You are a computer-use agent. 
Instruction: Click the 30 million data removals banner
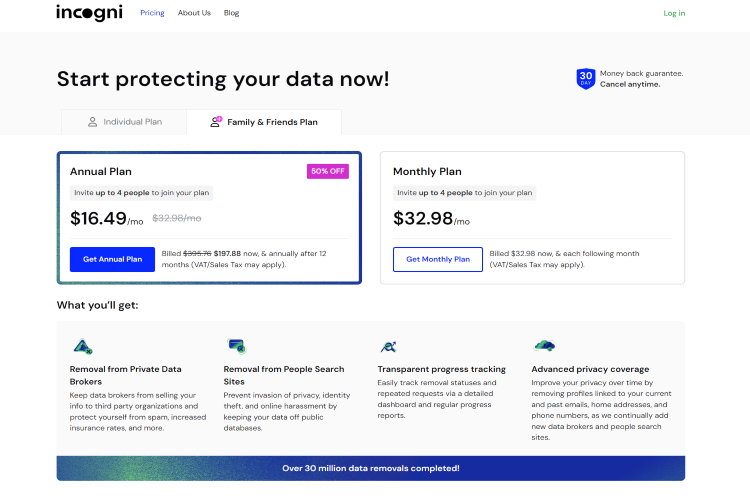point(371,468)
